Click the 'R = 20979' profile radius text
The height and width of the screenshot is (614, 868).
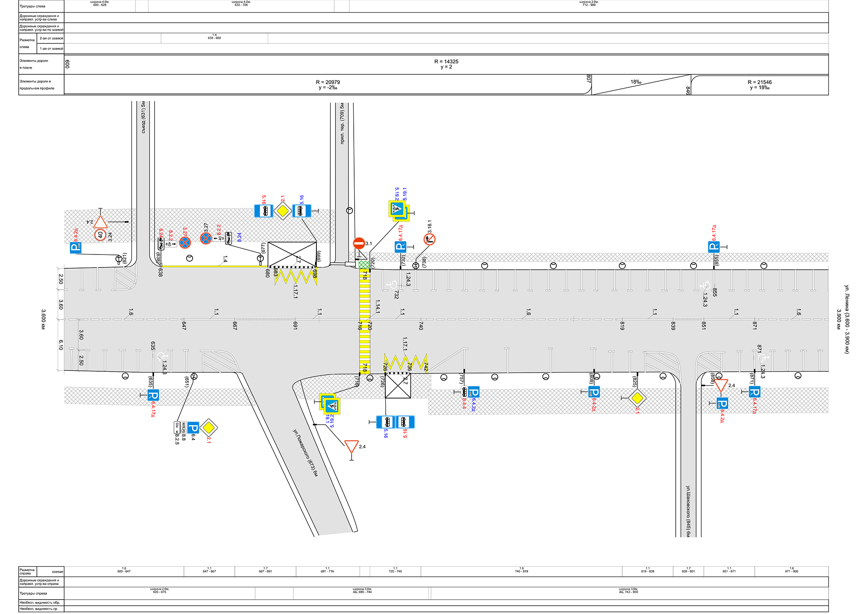(x=328, y=82)
